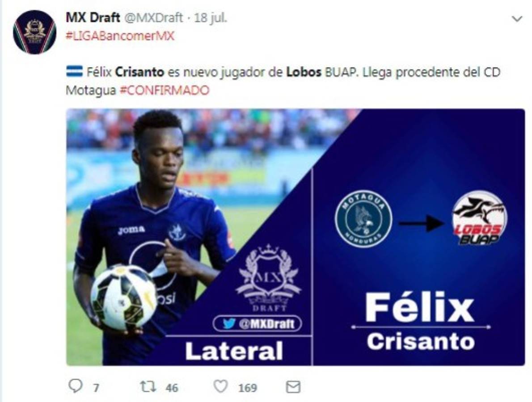Click the Motagua club crest

[363, 218]
